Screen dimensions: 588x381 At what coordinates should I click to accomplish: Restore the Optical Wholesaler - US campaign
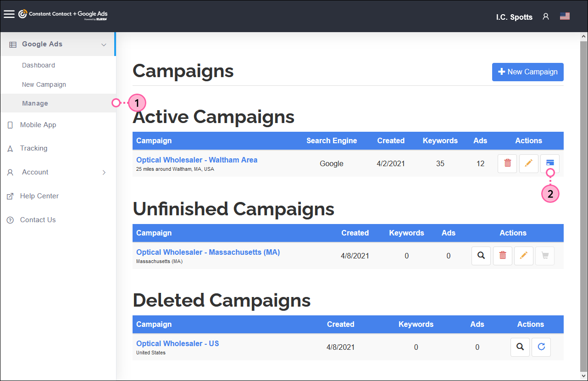coord(541,347)
